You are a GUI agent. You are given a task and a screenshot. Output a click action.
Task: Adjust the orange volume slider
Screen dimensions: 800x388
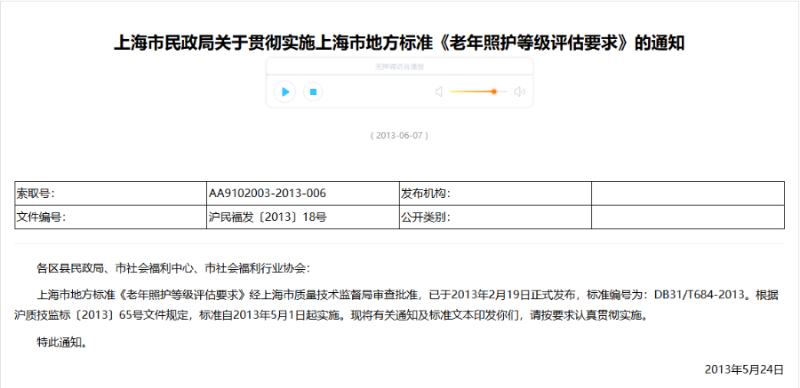click(479, 92)
